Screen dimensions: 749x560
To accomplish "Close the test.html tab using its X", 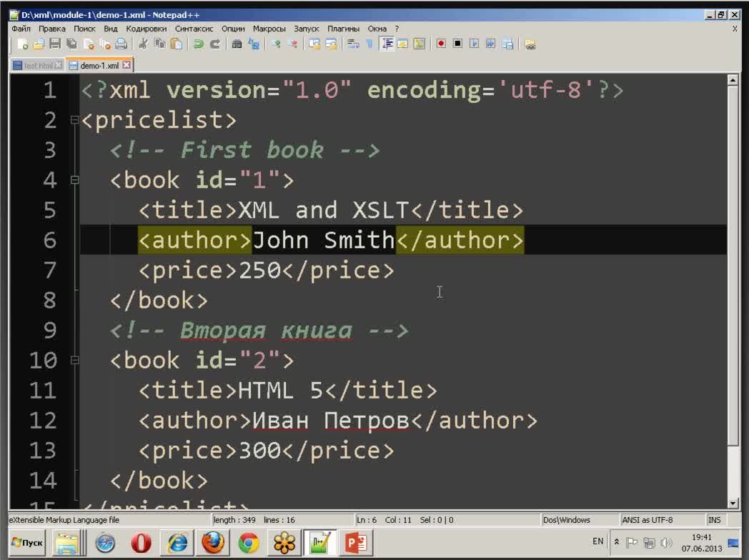I will coord(59,65).
